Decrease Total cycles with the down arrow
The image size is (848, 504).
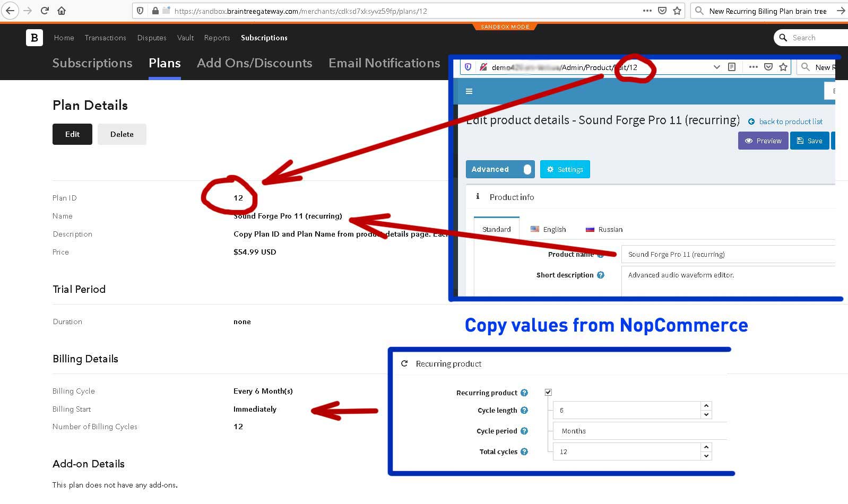click(x=706, y=456)
